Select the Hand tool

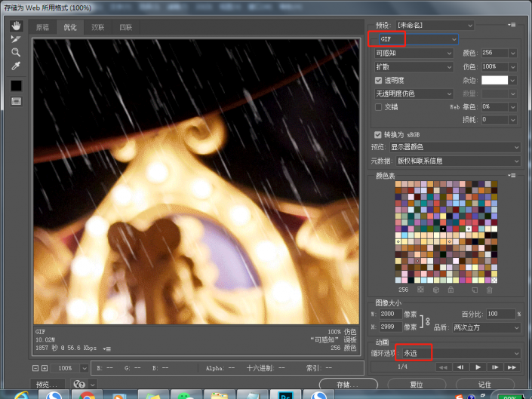coord(16,26)
